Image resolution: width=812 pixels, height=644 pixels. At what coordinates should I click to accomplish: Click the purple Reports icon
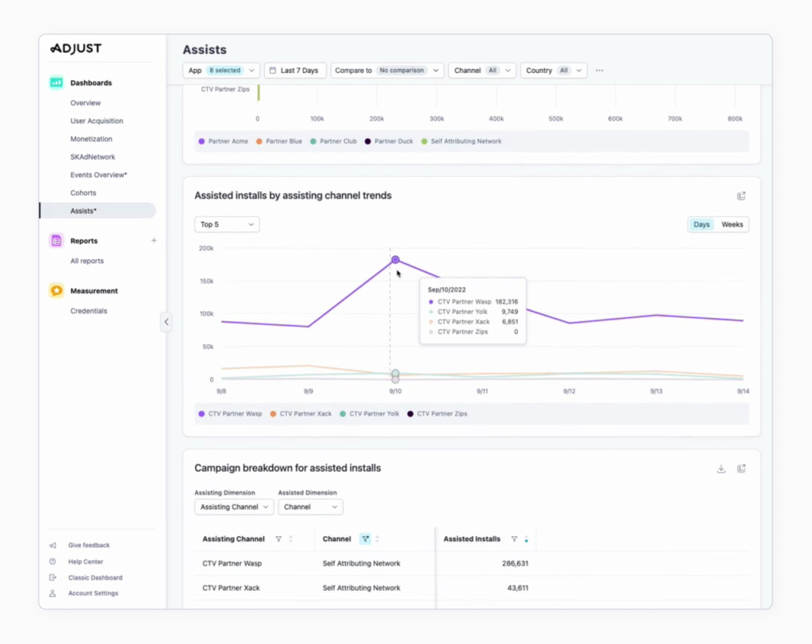tap(56, 240)
